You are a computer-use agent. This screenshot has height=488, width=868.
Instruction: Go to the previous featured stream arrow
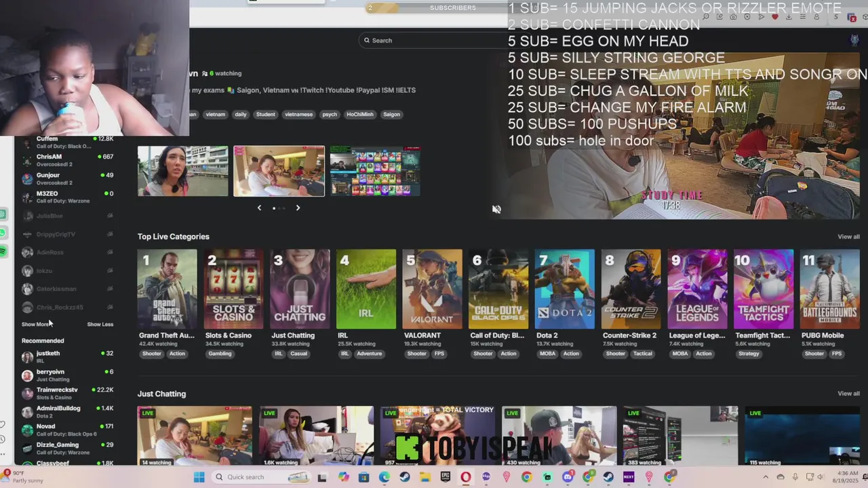pyautogui.click(x=259, y=208)
